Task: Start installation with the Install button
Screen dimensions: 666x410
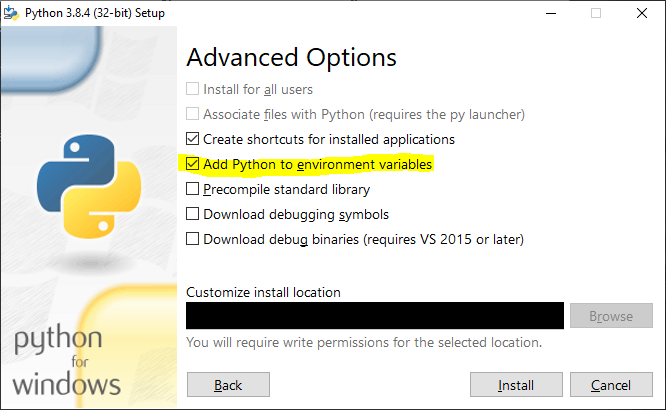Action: click(x=516, y=385)
